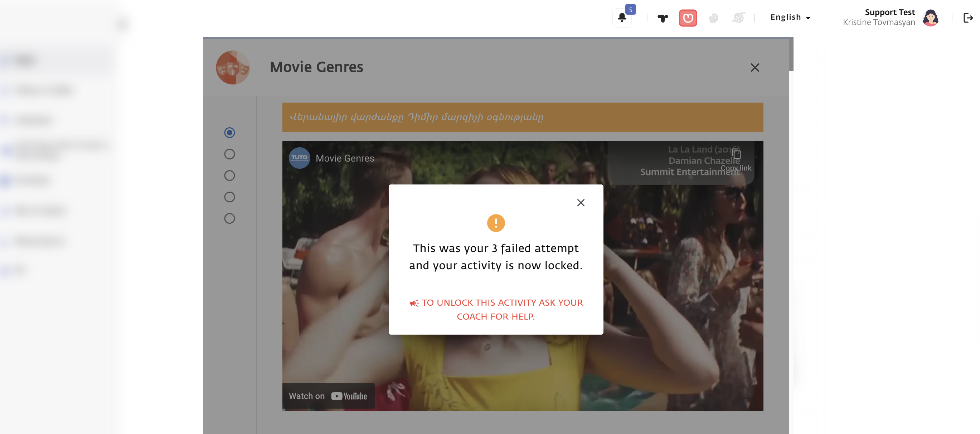The image size is (980, 434).
Task: Click the TUMO channel logo on video
Action: [299, 158]
